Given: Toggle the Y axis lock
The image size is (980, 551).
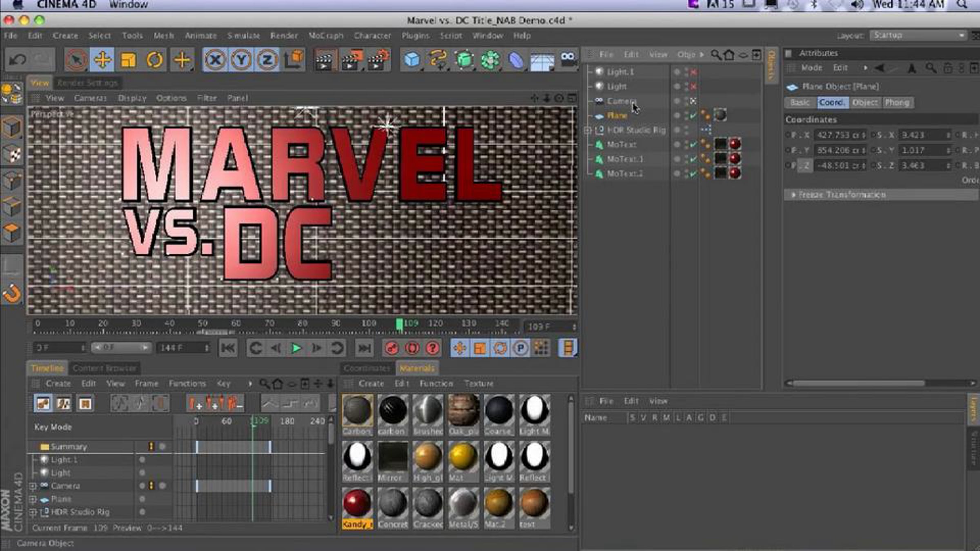Looking at the screenshot, I should (241, 60).
